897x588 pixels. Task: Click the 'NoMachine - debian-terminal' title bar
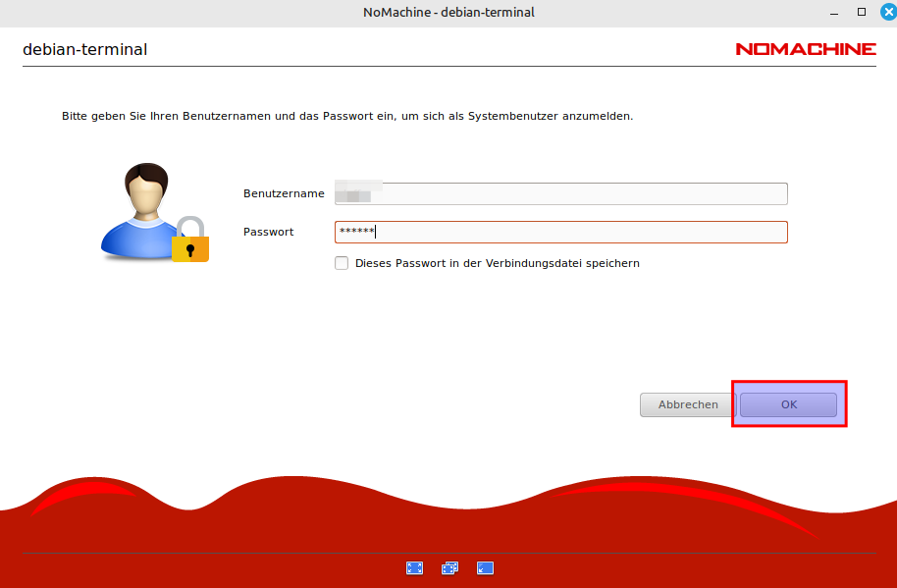tap(448, 12)
